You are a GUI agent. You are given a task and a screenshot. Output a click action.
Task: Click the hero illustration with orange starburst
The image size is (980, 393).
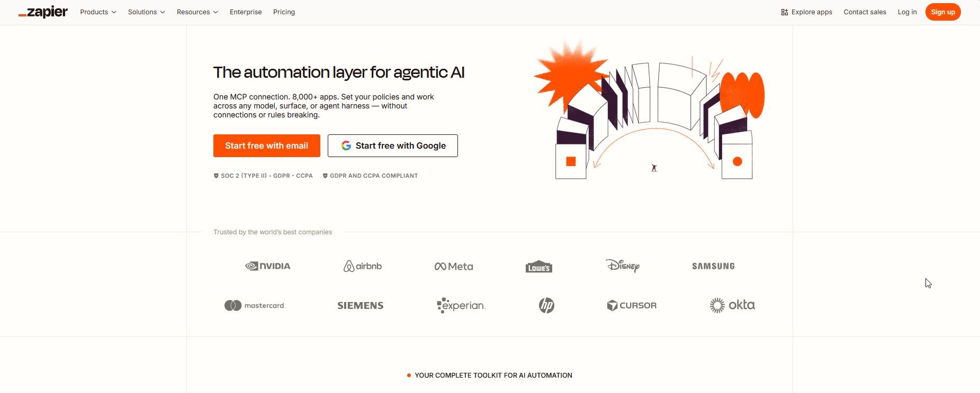click(650, 110)
